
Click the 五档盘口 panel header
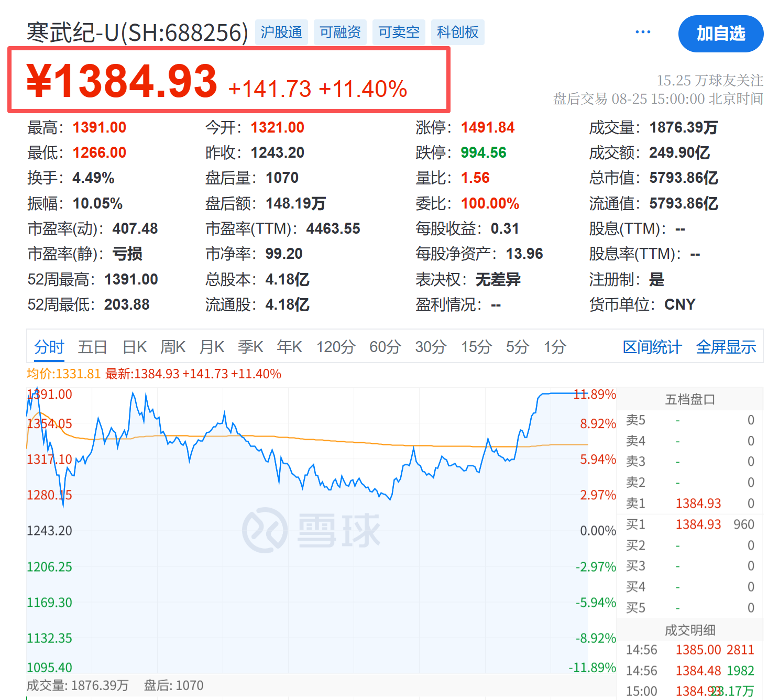[x=690, y=400]
